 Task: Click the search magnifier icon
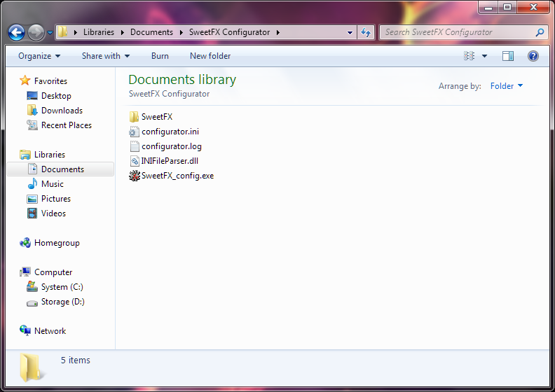point(540,32)
